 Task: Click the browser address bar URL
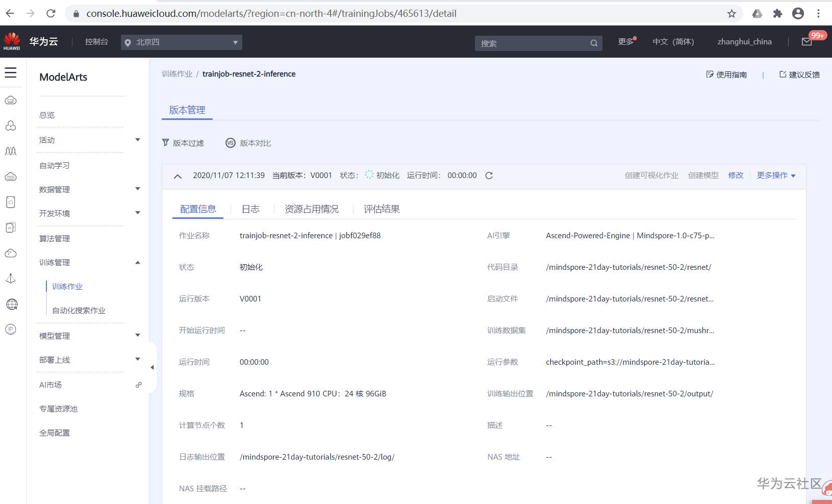(271, 14)
